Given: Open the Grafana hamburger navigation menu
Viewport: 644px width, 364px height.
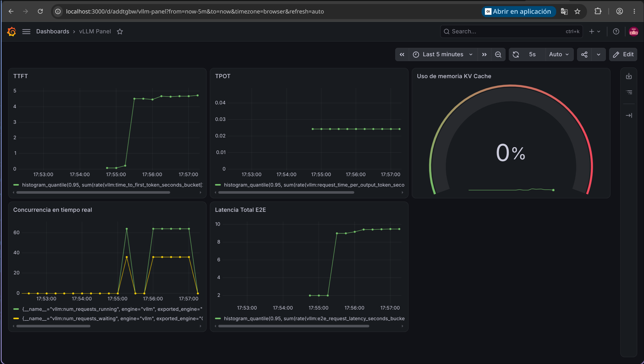Looking at the screenshot, I should pyautogui.click(x=26, y=32).
